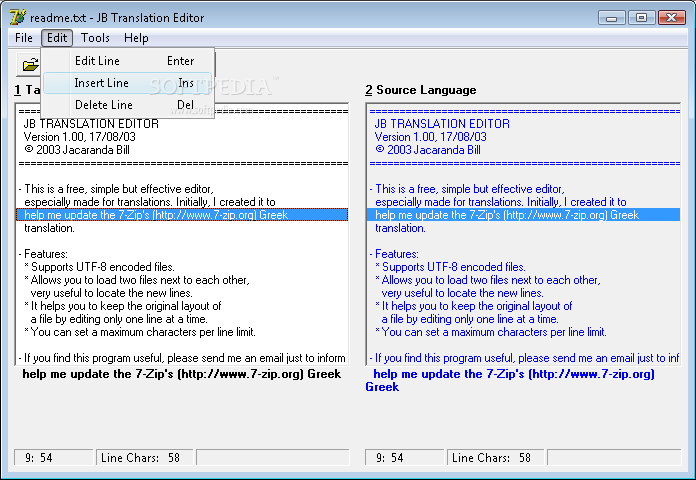This screenshot has width=696, height=480.
Task: Select 'especially made for translations' line in left pane
Action: [x=150, y=202]
